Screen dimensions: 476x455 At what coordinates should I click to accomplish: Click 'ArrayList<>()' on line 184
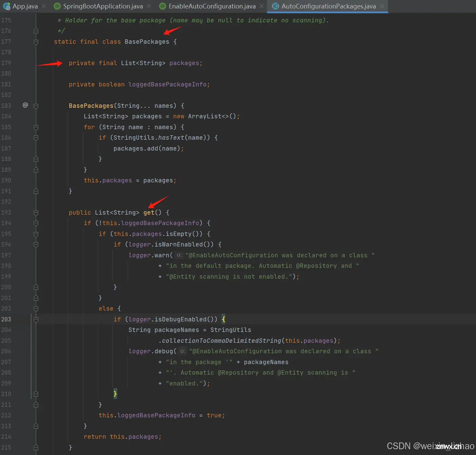[212, 116]
